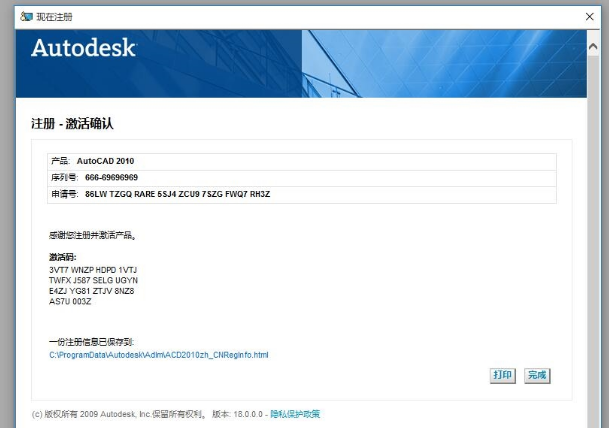Image resolution: width=609 pixels, height=428 pixels.
Task: Click the 打印 button
Action: (503, 375)
